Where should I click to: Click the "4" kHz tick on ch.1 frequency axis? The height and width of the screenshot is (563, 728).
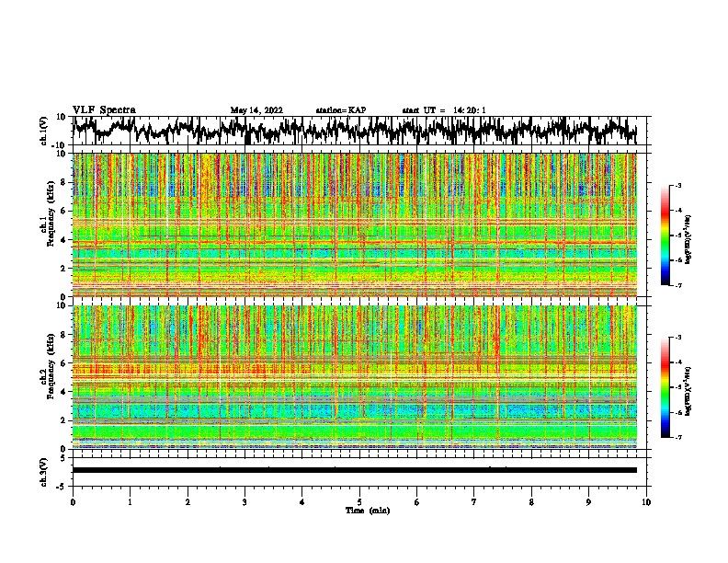(64, 240)
